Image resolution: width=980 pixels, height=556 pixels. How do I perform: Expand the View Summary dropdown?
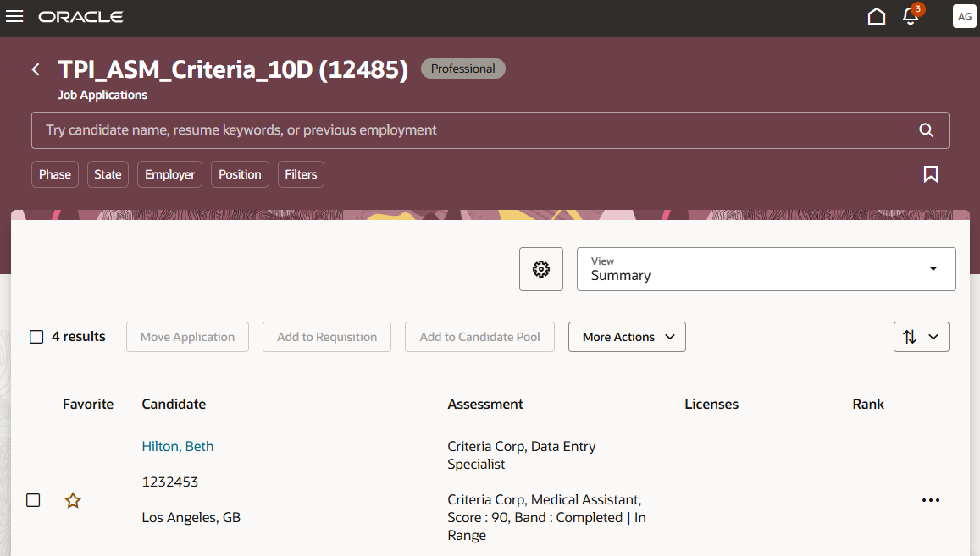(766, 269)
